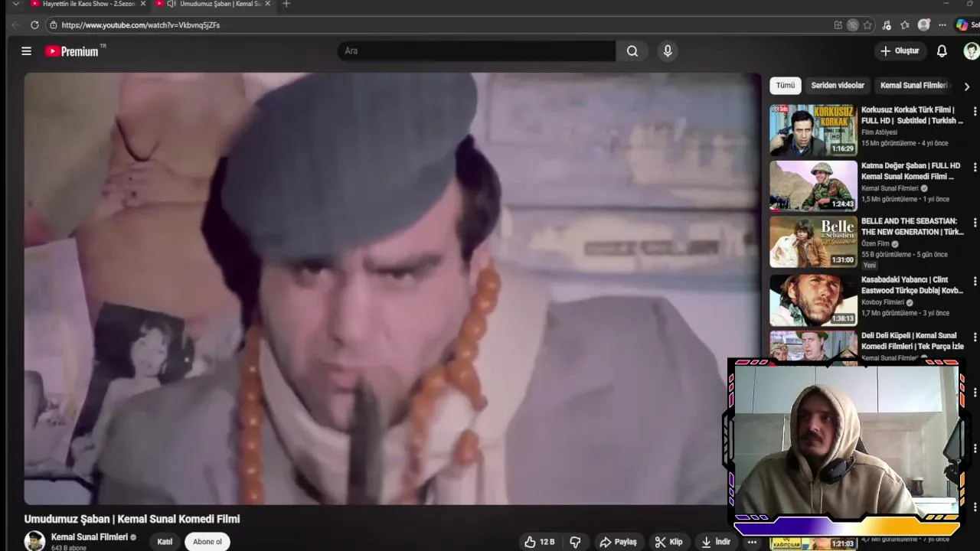This screenshot has height=551, width=980.
Task: Open Korkusuz Korkak Türk Filmi title
Action: point(912,116)
